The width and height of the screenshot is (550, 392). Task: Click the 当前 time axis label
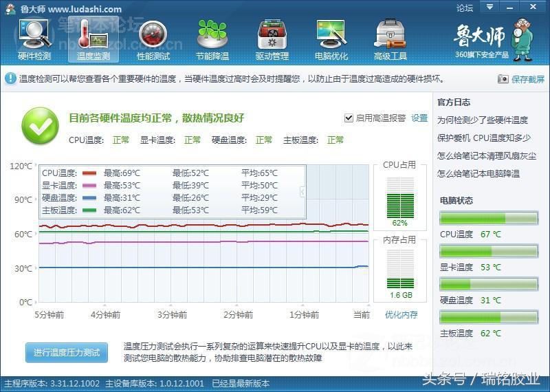pos(362,315)
